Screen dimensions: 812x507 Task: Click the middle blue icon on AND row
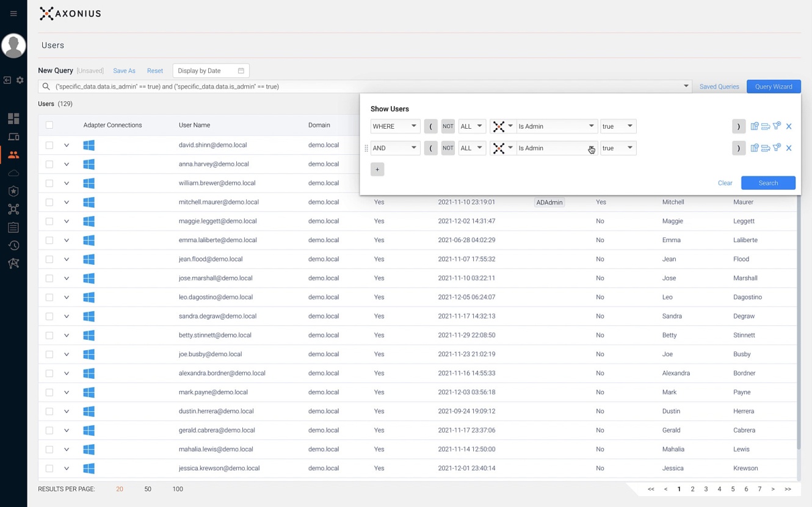766,148
